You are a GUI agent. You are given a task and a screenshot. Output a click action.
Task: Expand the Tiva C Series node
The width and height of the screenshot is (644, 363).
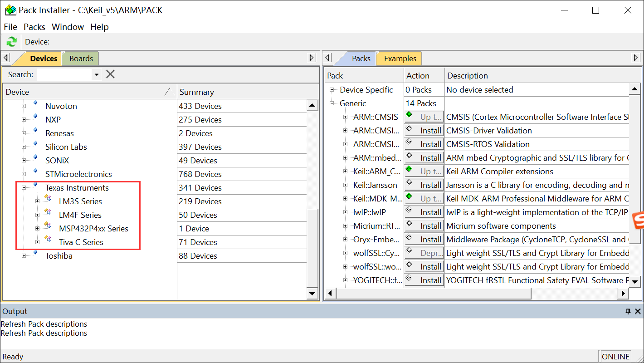38,242
